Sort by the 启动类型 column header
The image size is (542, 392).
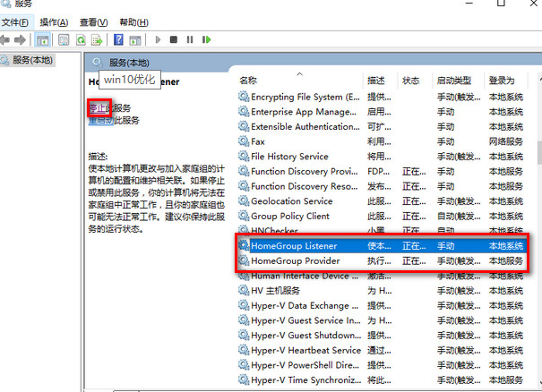pos(454,81)
